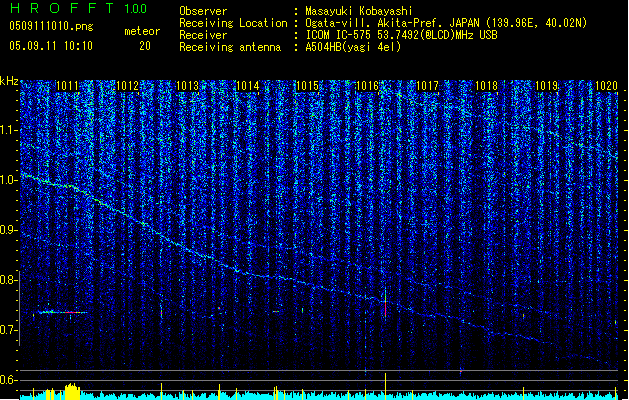Click the Receiving antenna label
Image resolution: width=629 pixels, height=400 pixels.
[230, 47]
